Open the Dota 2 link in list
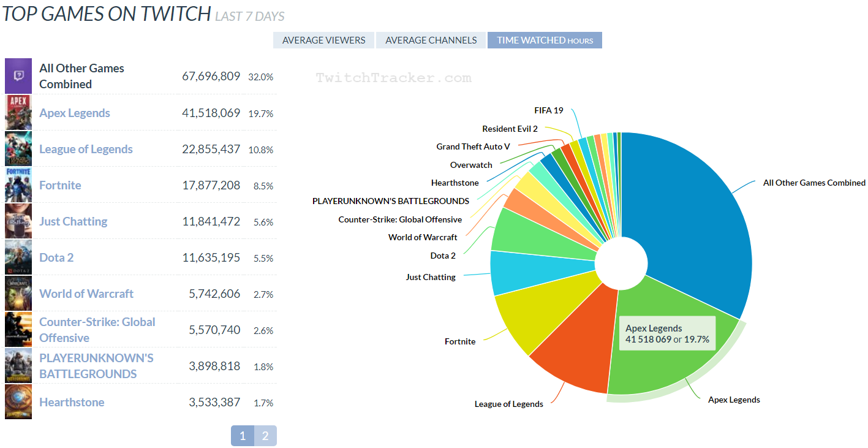The height and width of the screenshot is (448, 868). [56, 257]
